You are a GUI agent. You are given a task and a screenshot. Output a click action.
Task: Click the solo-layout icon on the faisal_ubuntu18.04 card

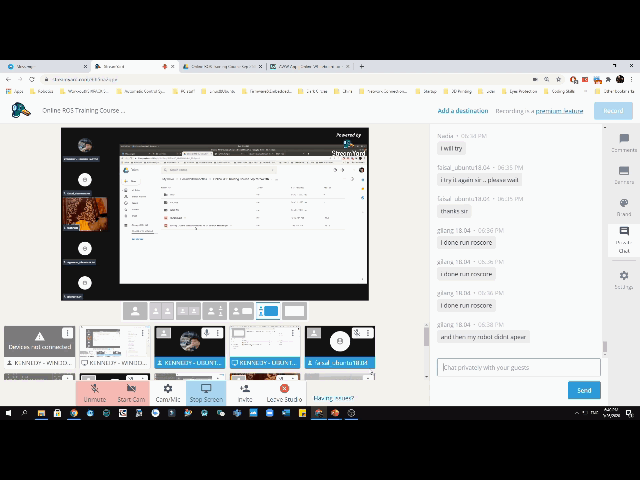tap(313, 333)
